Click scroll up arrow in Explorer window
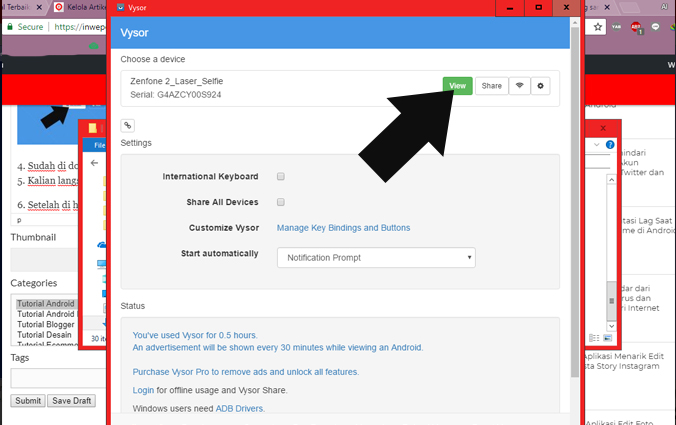Screen dimensions: 676x425 611,179
